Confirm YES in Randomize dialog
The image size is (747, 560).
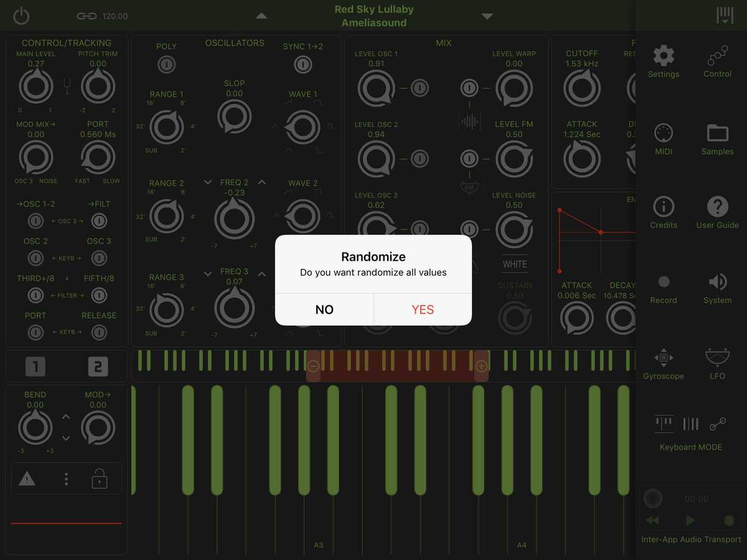click(423, 309)
